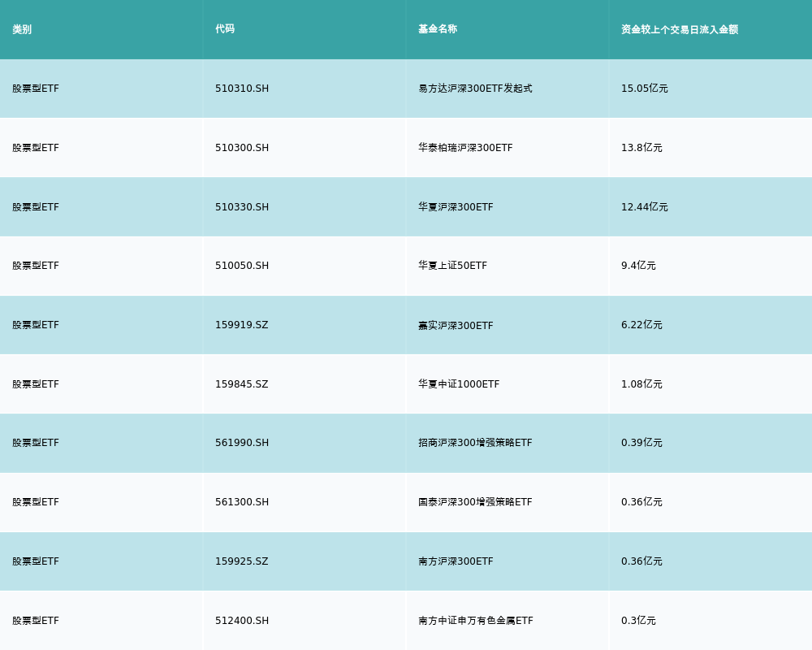Click 股票型ETF in the 561300.SH row
The image size is (812, 650).
(36, 502)
